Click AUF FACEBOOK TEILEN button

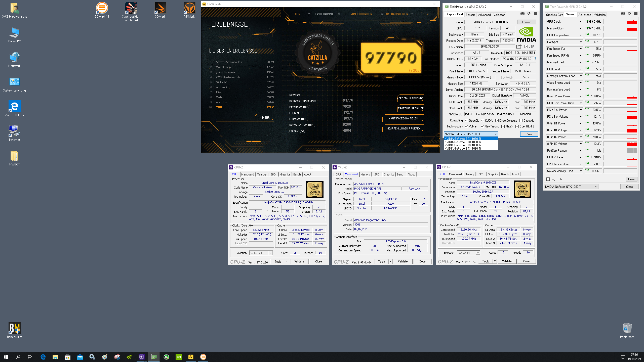click(403, 118)
